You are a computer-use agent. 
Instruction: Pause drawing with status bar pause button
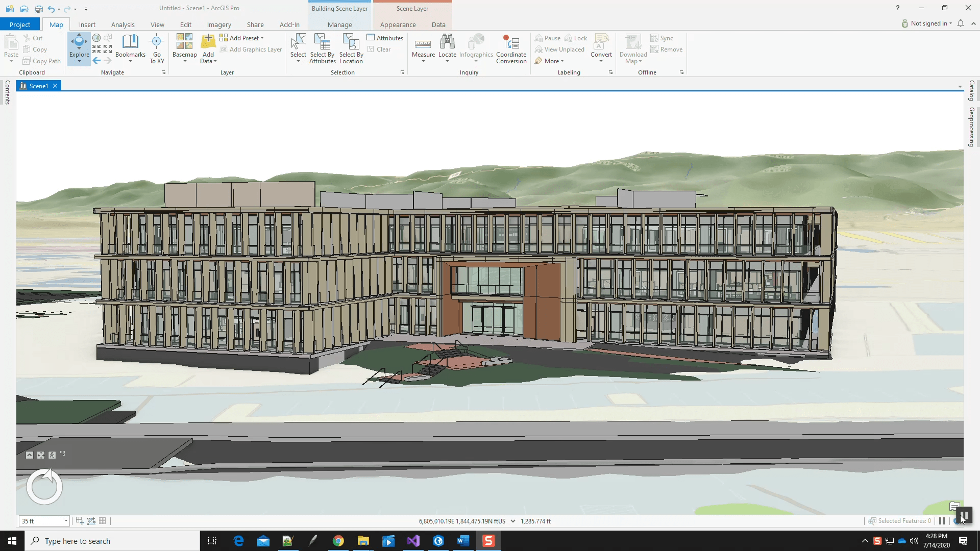click(942, 521)
